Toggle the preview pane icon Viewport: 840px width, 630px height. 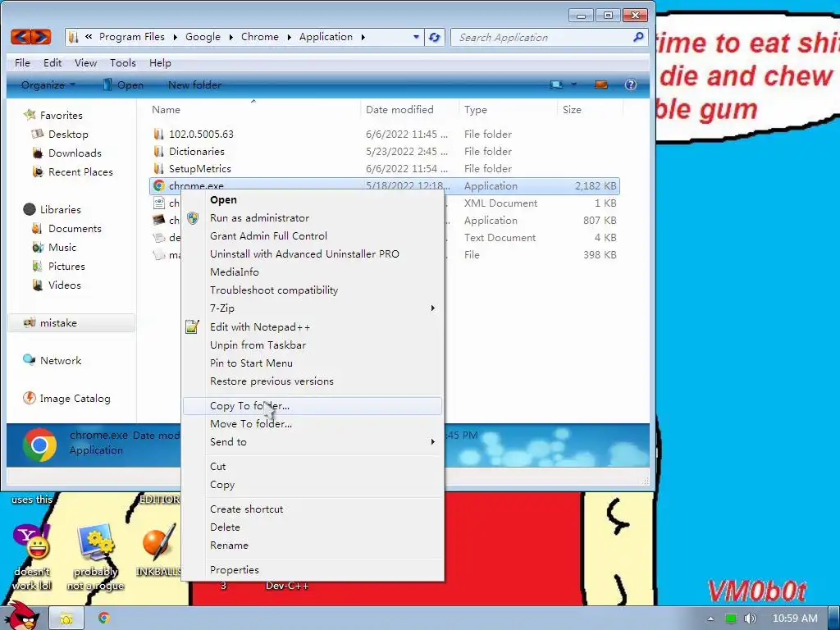[x=601, y=84]
